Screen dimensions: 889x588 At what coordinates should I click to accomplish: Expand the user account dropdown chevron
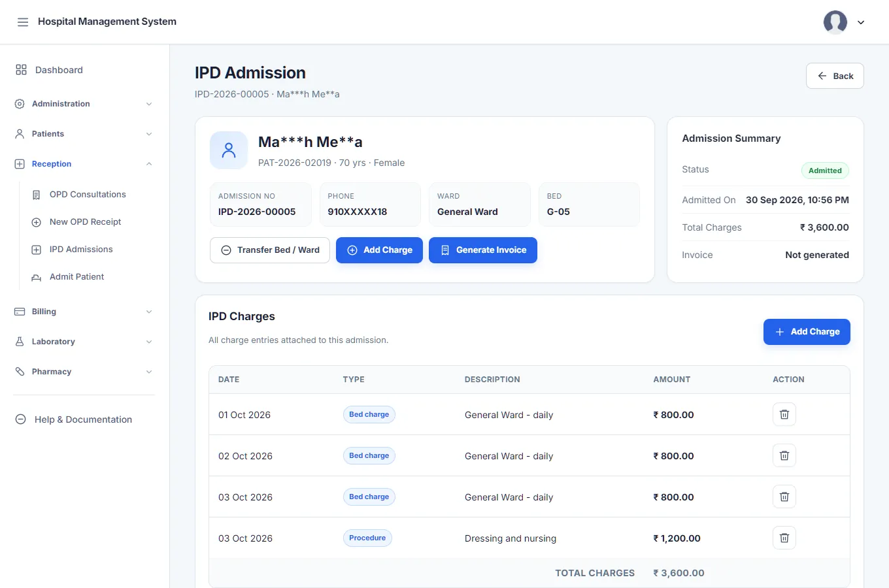[861, 22]
